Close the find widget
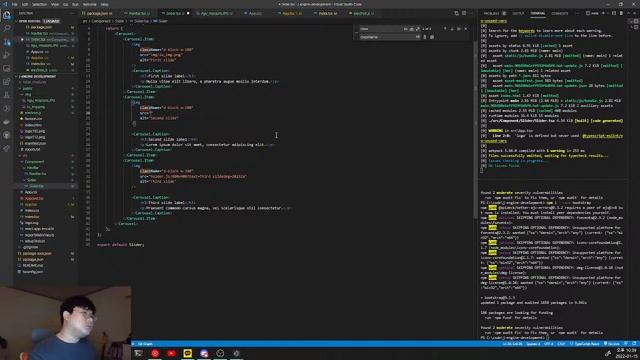Viewport: 640px width, 360px height. [466, 29]
